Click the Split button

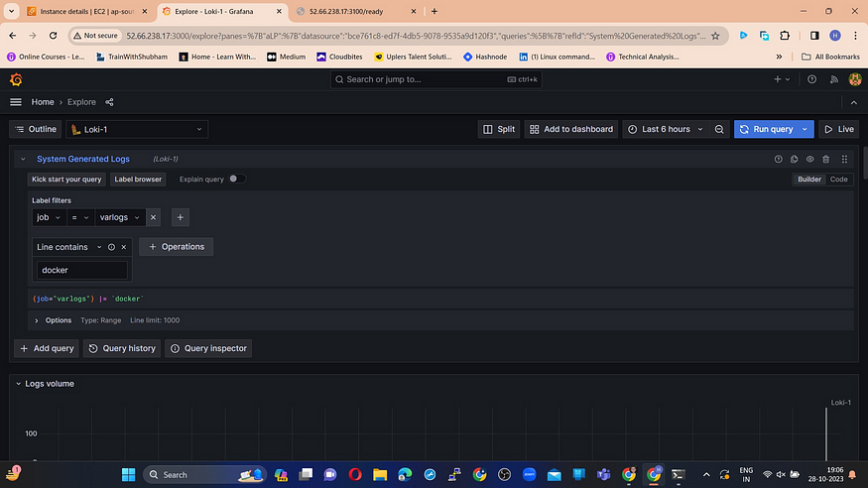499,129
